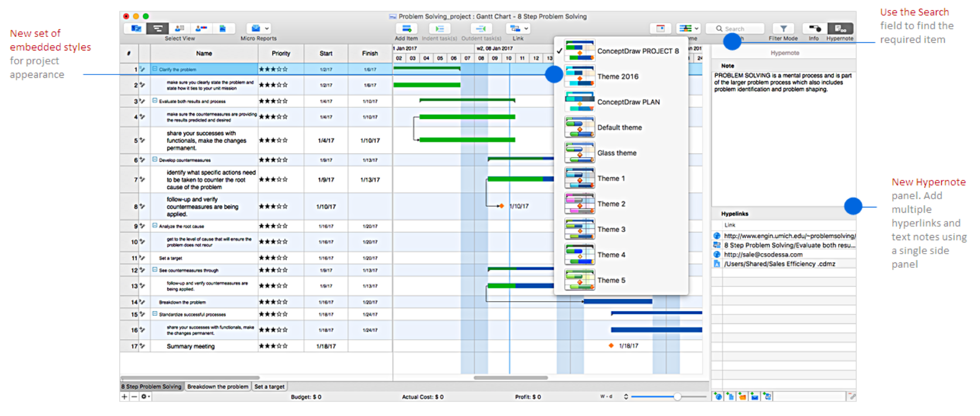Click the Outdent task(s) icon
This screenshot has height=416, width=980.
click(481, 28)
